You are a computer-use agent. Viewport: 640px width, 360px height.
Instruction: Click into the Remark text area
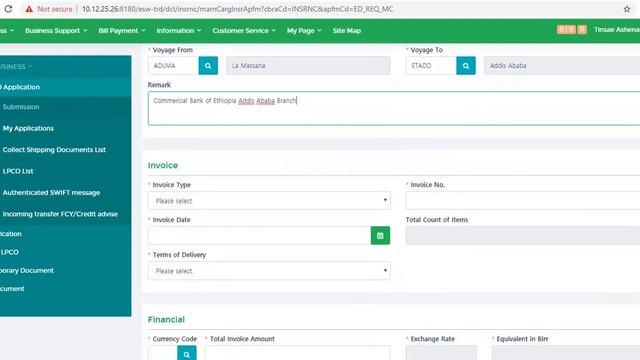click(x=394, y=109)
